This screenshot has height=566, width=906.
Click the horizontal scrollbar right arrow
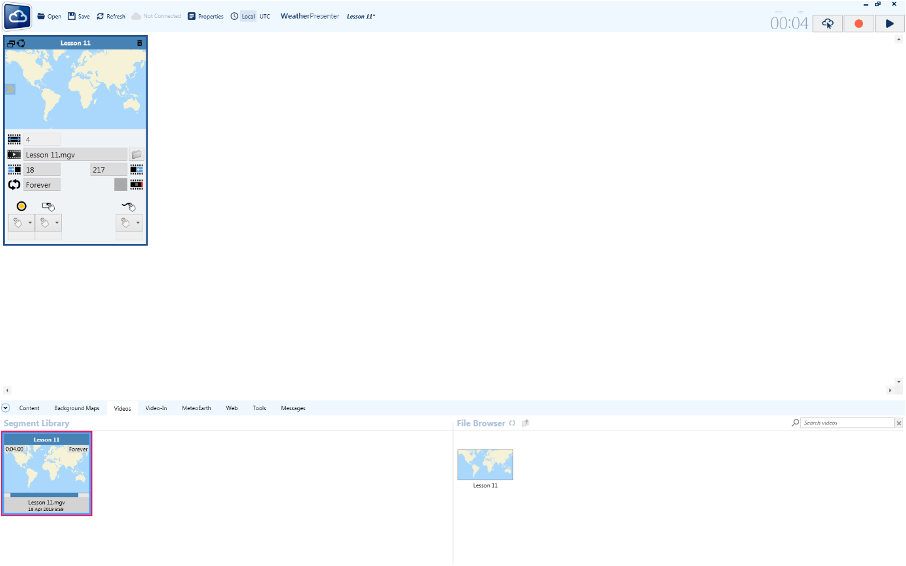(x=890, y=390)
